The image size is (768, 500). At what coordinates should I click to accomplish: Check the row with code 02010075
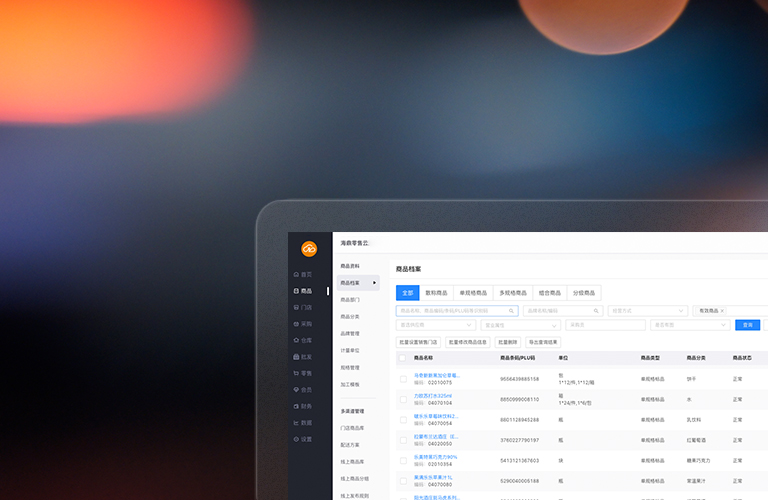click(x=403, y=379)
